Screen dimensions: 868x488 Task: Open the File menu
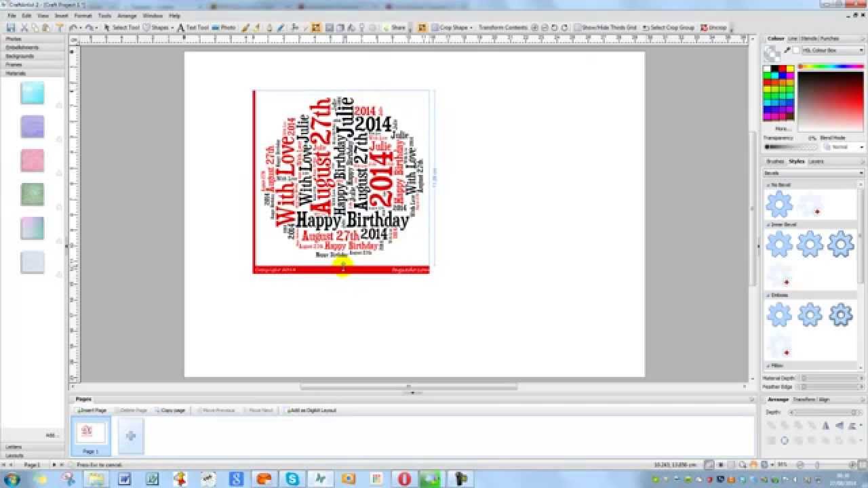point(12,15)
